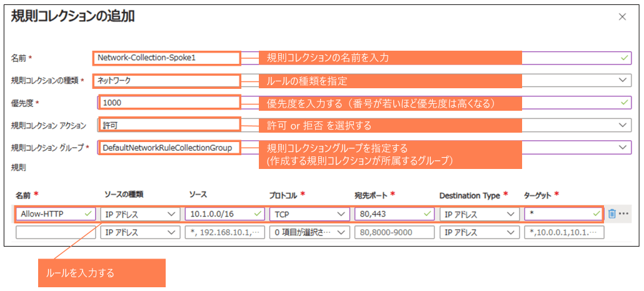This screenshot has height=291, width=644.
Task: Click the ターゲット field containing asterisk
Action: 564,214
